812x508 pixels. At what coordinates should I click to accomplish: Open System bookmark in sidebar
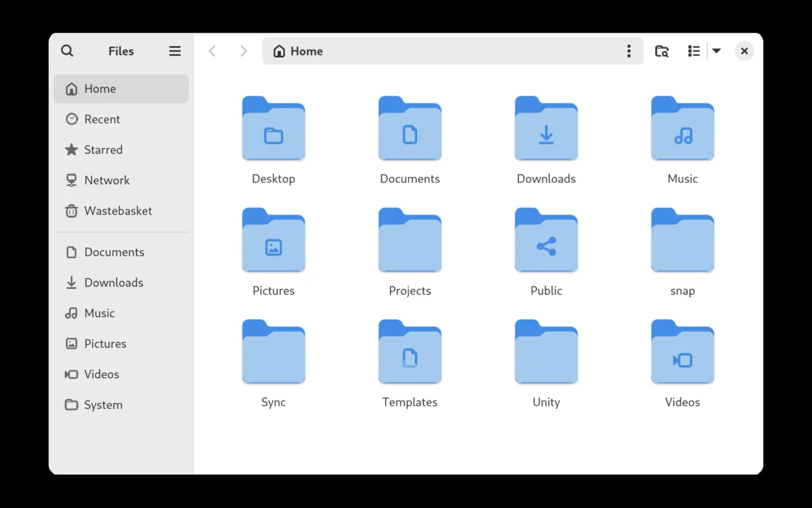(121, 404)
